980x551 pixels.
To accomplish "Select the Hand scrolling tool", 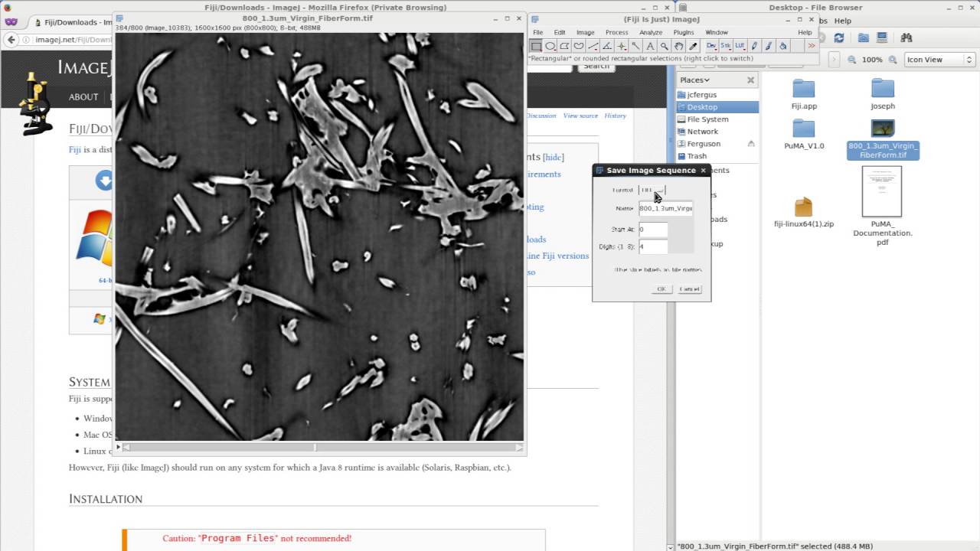I will click(x=678, y=46).
